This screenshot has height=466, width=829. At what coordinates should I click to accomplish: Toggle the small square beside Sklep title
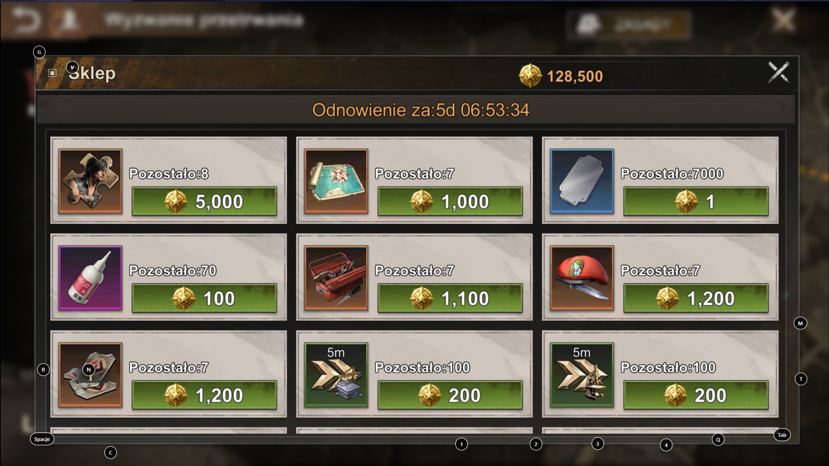pyautogui.click(x=52, y=73)
